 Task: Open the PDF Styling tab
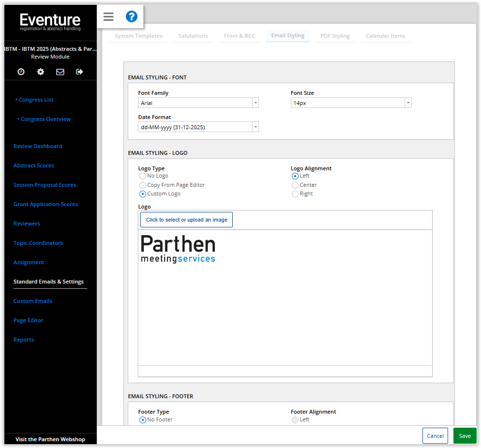(335, 36)
